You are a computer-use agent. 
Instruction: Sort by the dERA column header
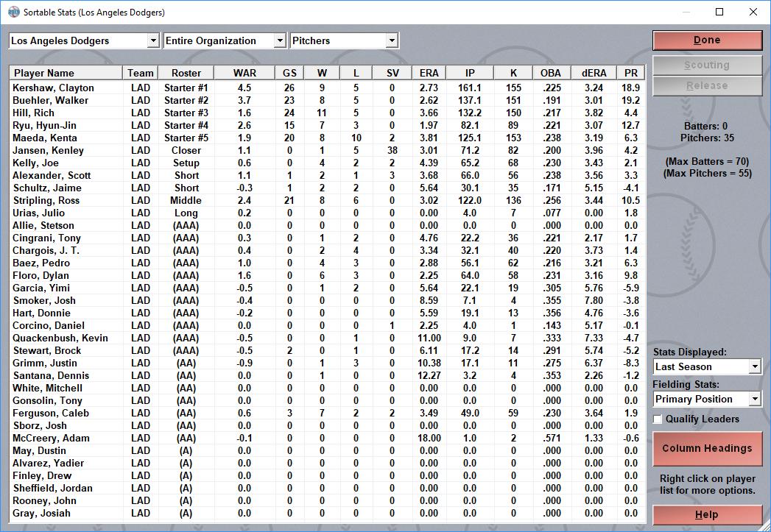(594, 73)
